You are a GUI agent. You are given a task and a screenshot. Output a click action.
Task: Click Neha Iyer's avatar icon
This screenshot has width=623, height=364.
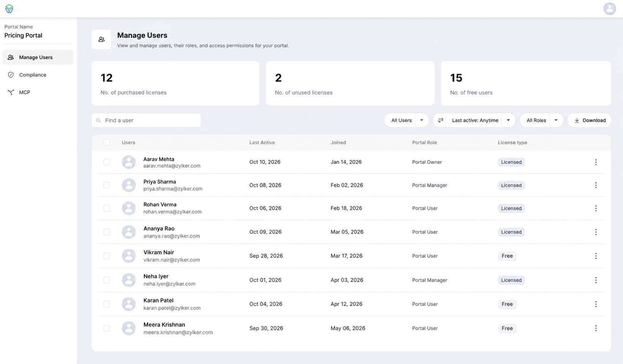coord(129,280)
